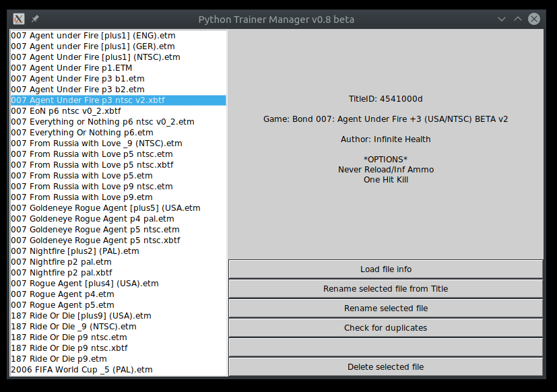The width and height of the screenshot is (557, 392).
Task: Click the Rename selected file button
Action: 386,308
